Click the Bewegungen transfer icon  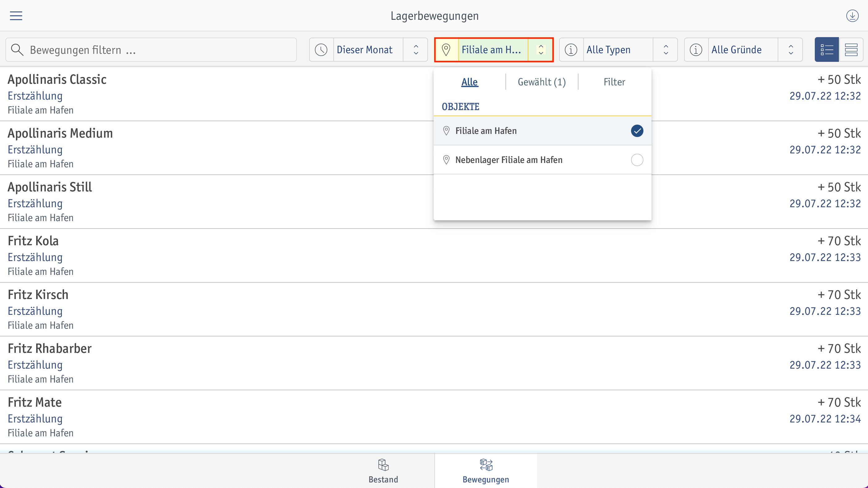(486, 465)
